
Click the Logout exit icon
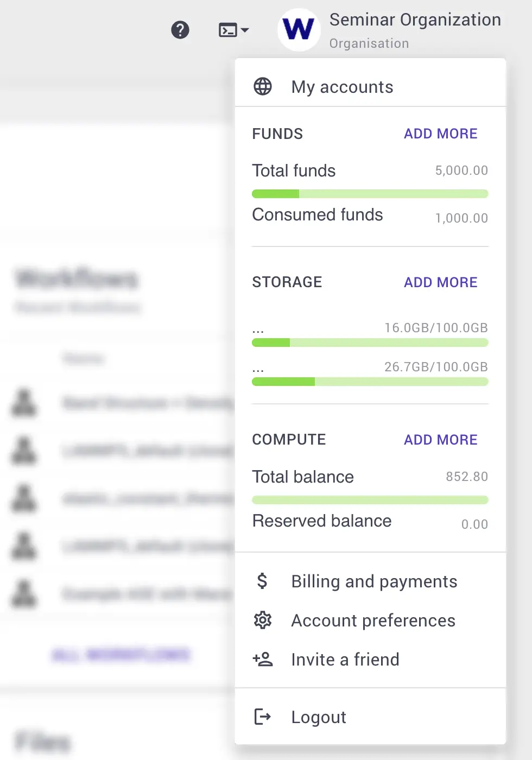click(x=262, y=717)
